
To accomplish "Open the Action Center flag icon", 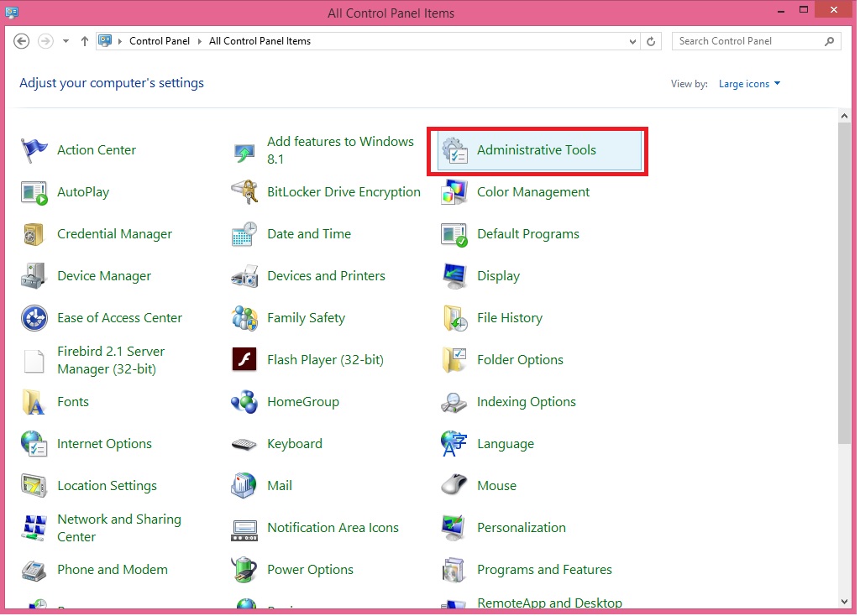I will [x=34, y=150].
